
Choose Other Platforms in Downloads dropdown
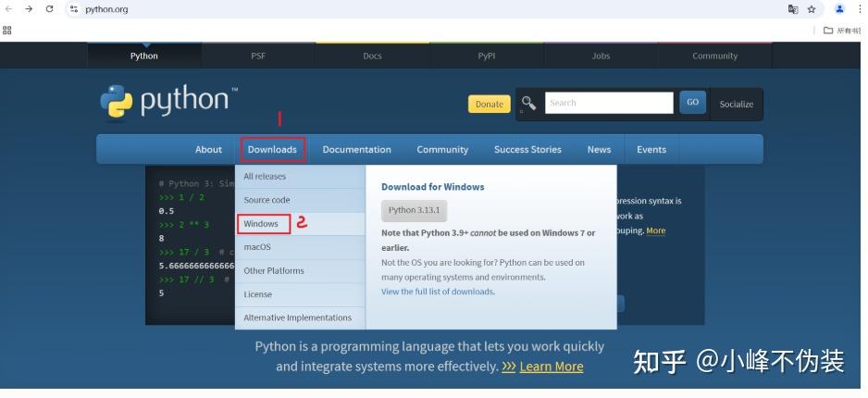(300, 270)
